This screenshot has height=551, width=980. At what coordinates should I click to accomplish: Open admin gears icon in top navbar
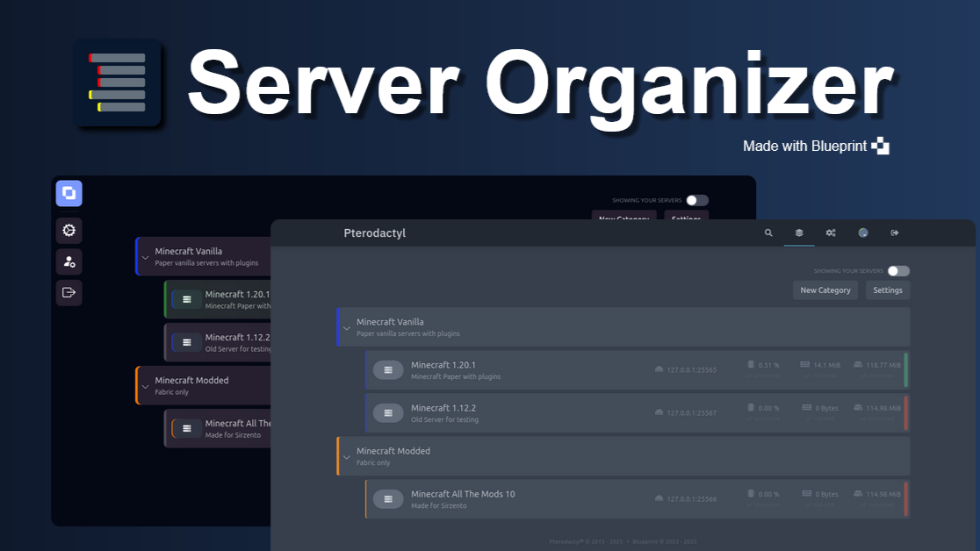(x=831, y=233)
